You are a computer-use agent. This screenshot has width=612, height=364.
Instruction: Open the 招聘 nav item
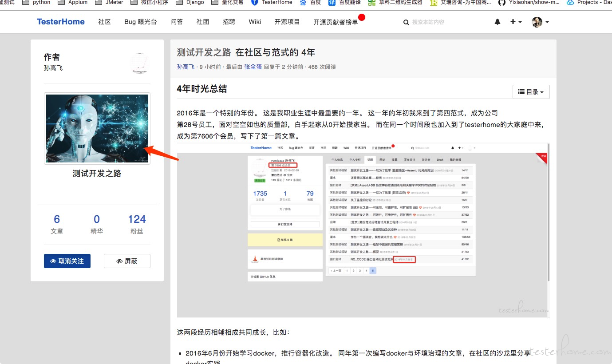(x=229, y=22)
